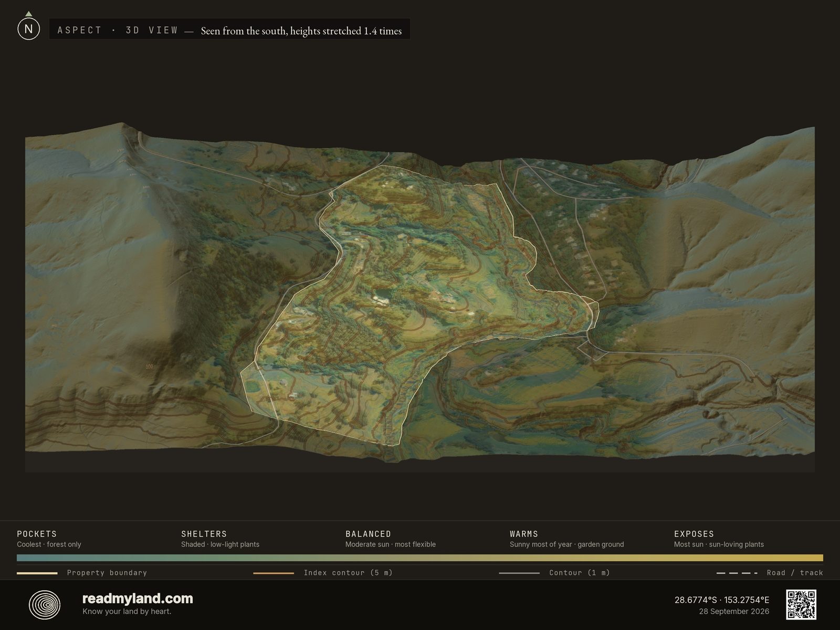Select the BALANCED legend heading
This screenshot has width=840, height=630.
[368, 534]
